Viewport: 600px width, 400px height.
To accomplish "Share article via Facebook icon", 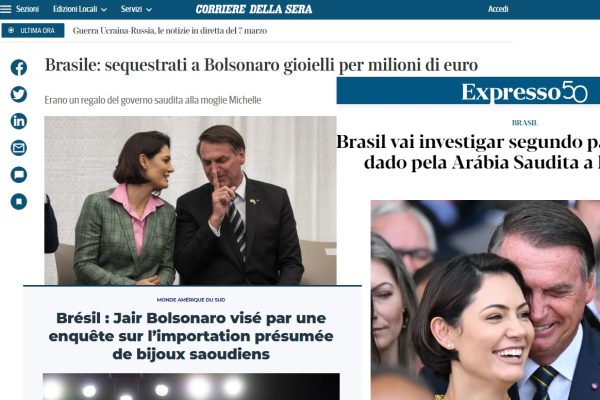I will pos(19,68).
